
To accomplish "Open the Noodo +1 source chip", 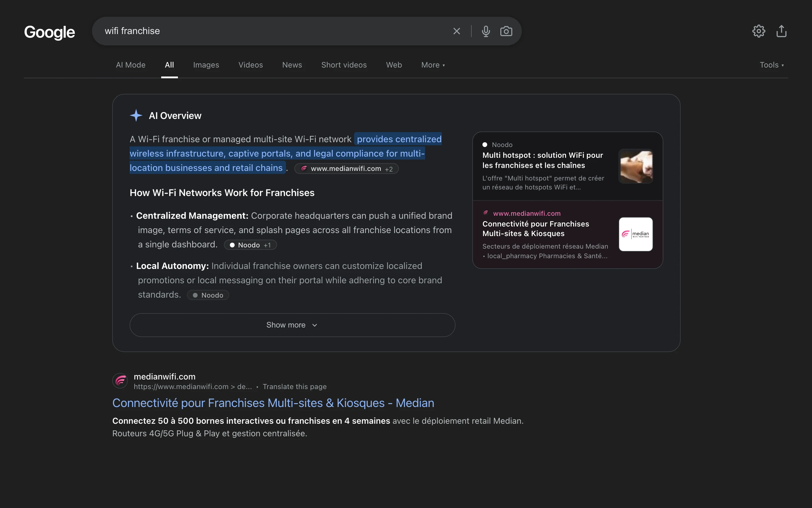I will click(250, 245).
